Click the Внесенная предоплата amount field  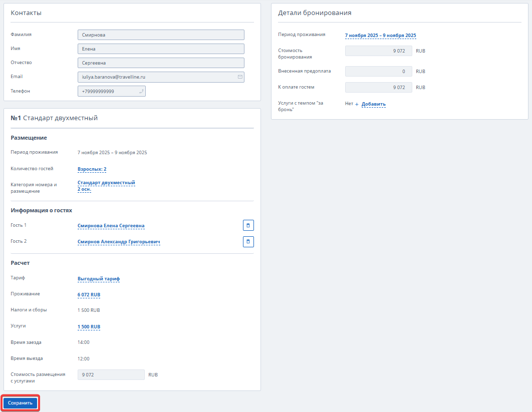tap(378, 72)
